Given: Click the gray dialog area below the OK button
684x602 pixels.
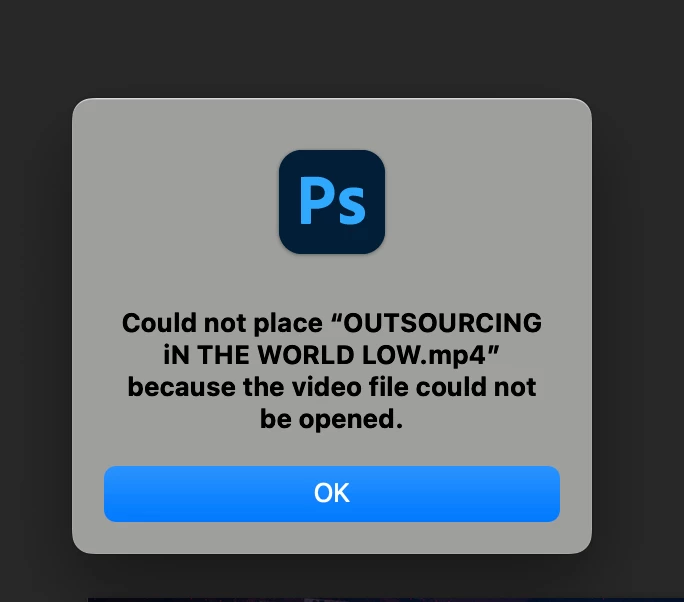Looking at the screenshot, I should [x=332, y=537].
